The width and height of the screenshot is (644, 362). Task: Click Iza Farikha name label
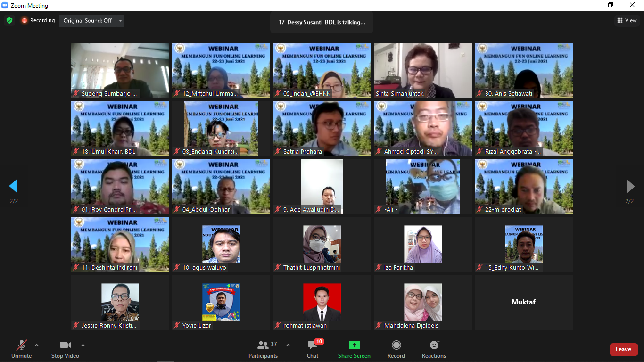(x=398, y=268)
